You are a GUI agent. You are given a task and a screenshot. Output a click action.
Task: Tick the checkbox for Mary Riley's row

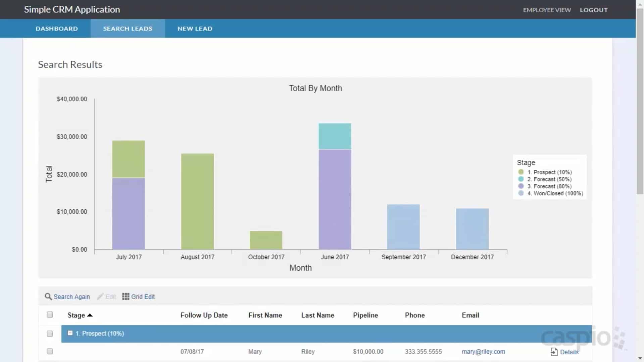click(x=50, y=351)
